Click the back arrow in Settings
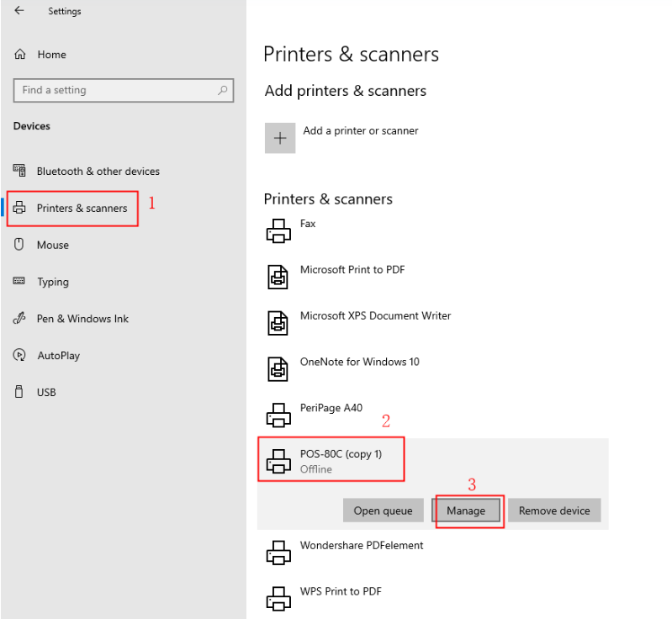Viewport: 672px width, 619px height. (19, 11)
